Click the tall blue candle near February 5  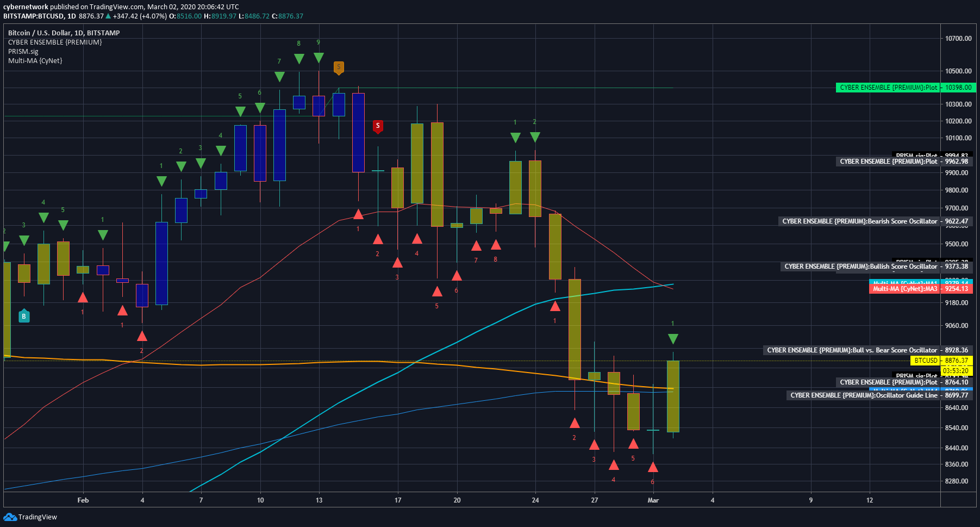tap(161, 263)
